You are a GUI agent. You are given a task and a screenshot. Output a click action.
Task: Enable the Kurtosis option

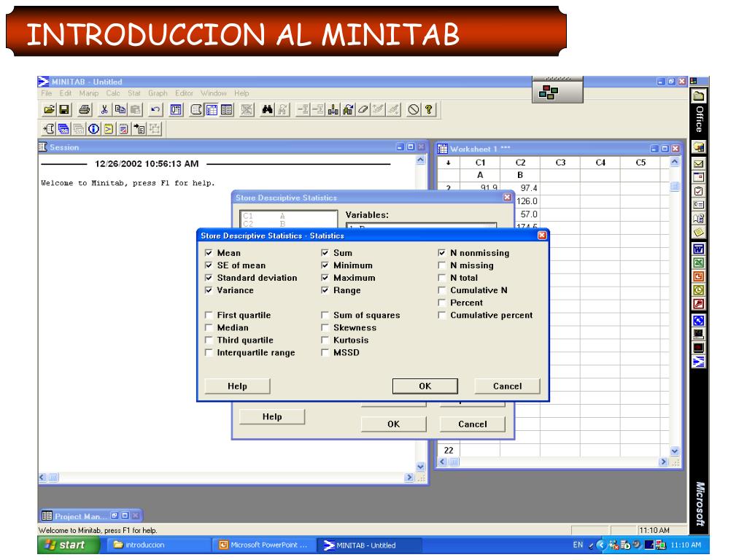[325, 340]
